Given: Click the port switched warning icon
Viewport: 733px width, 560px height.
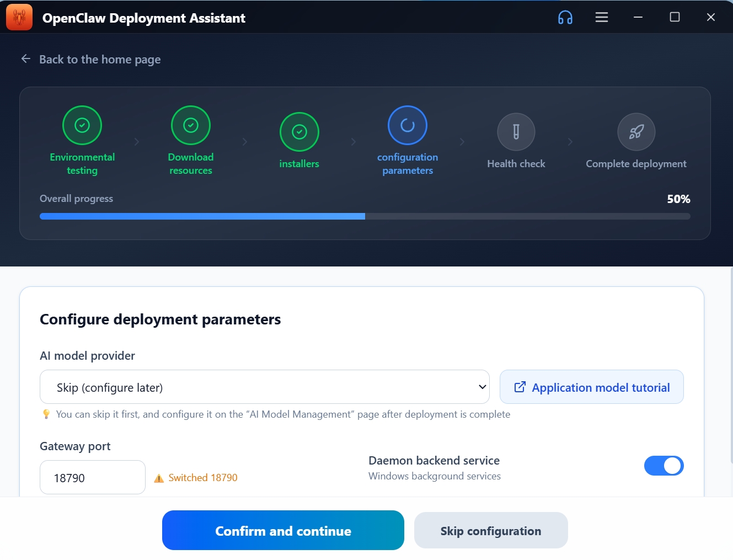Looking at the screenshot, I should tap(159, 478).
